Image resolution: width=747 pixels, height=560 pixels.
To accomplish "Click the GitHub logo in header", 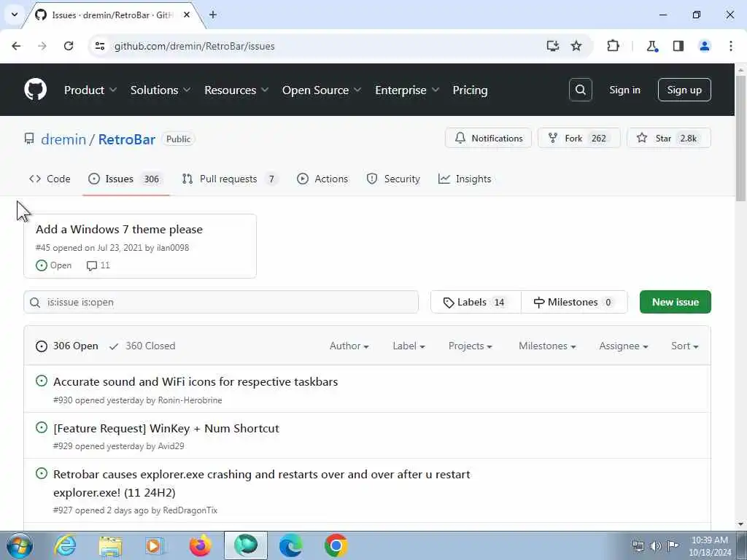I will coord(35,90).
